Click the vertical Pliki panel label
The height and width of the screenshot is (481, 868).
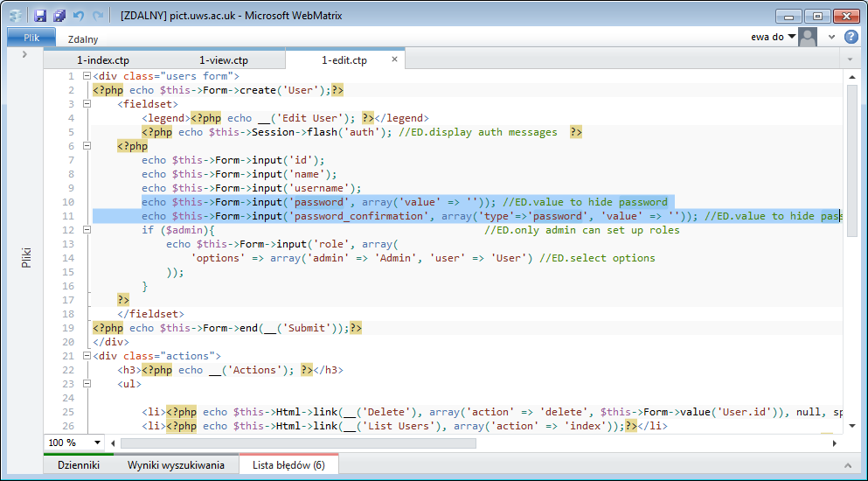point(26,258)
